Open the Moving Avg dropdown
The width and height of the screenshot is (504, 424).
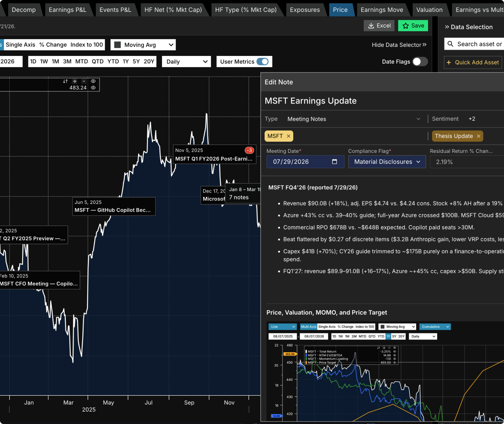point(143,45)
